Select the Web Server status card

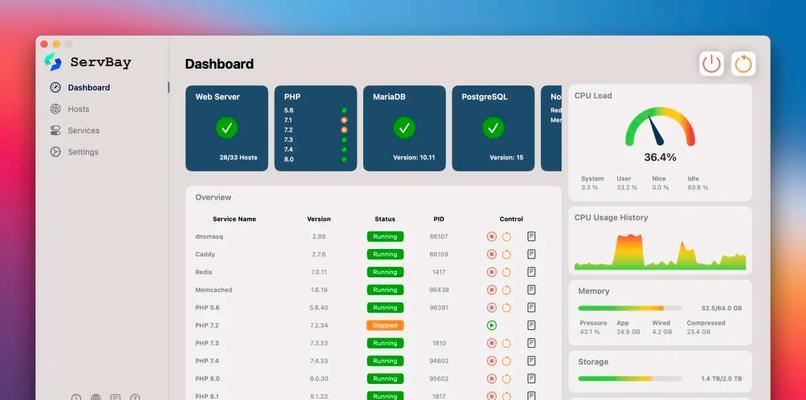[x=227, y=128]
